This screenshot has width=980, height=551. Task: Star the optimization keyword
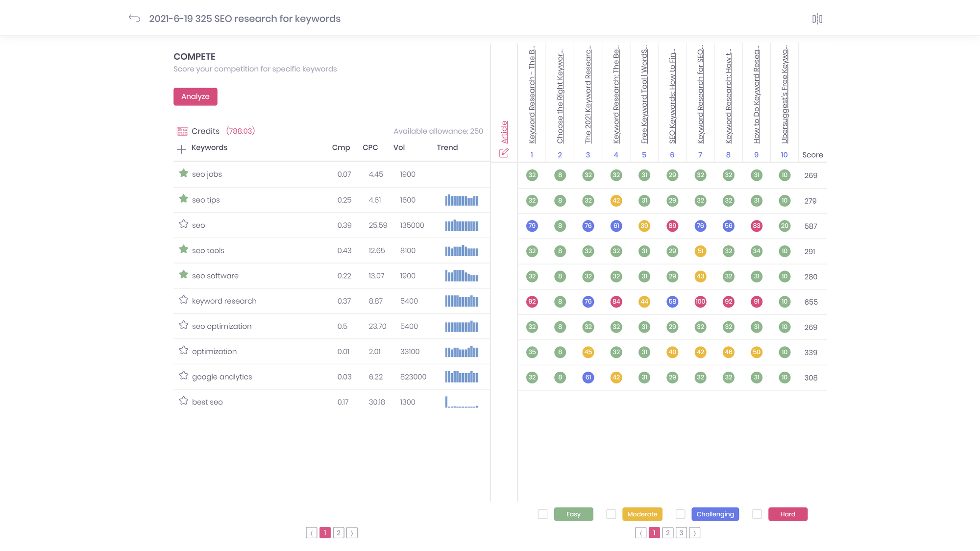[x=183, y=351]
